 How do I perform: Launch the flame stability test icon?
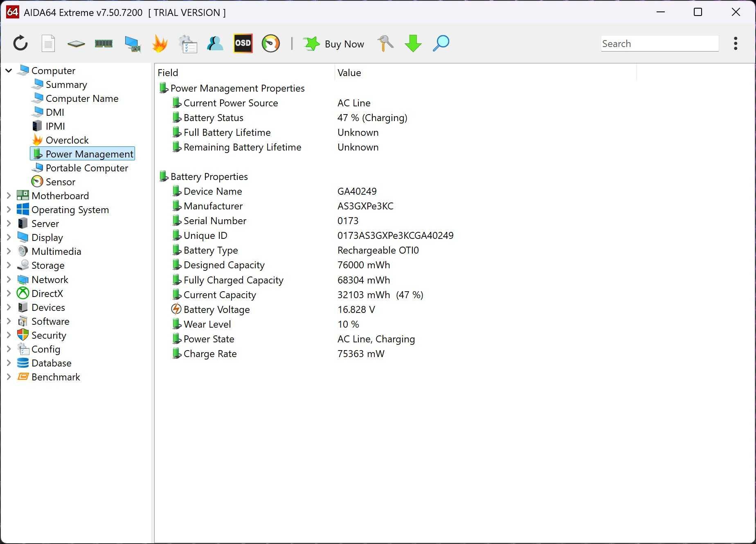point(160,43)
